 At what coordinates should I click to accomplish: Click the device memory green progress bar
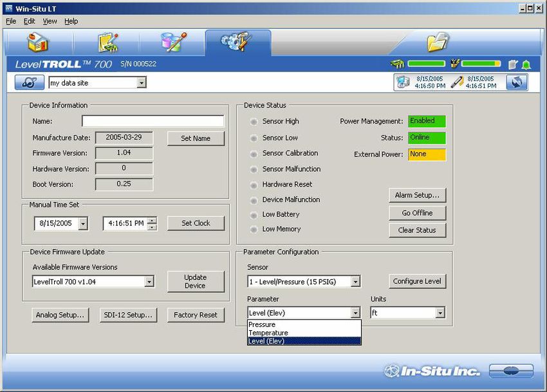point(426,64)
